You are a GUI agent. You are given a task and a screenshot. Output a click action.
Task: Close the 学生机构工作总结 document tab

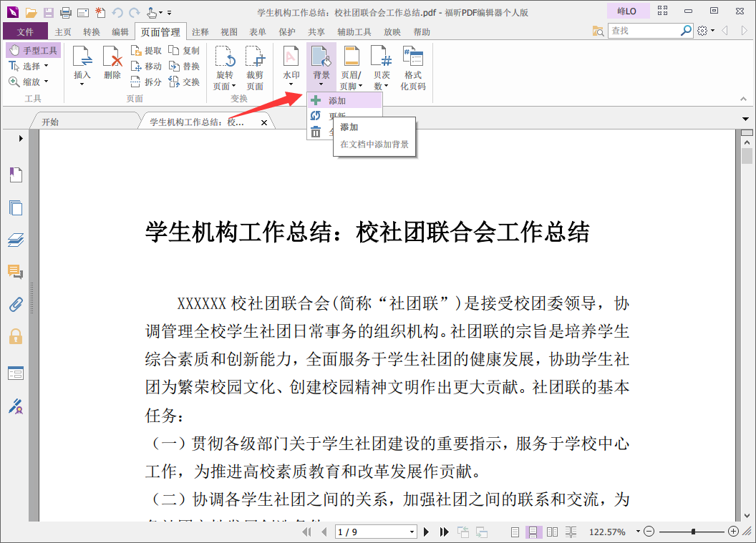[x=264, y=122]
